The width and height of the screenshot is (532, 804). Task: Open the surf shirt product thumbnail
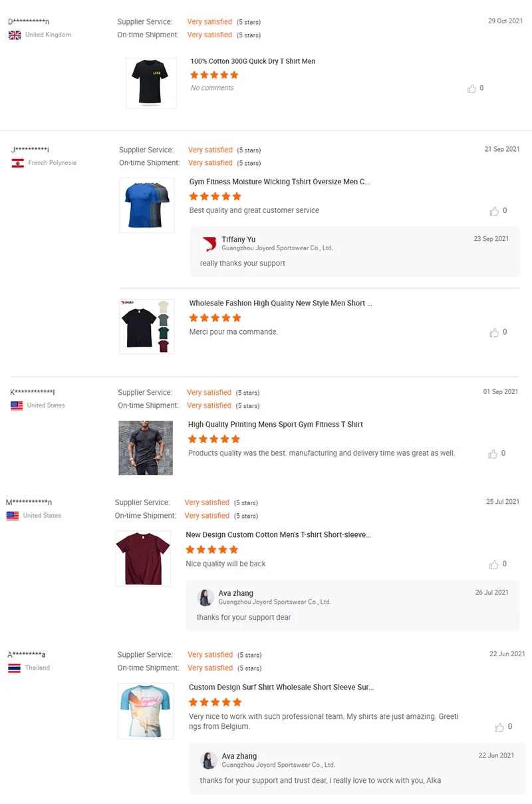click(146, 711)
